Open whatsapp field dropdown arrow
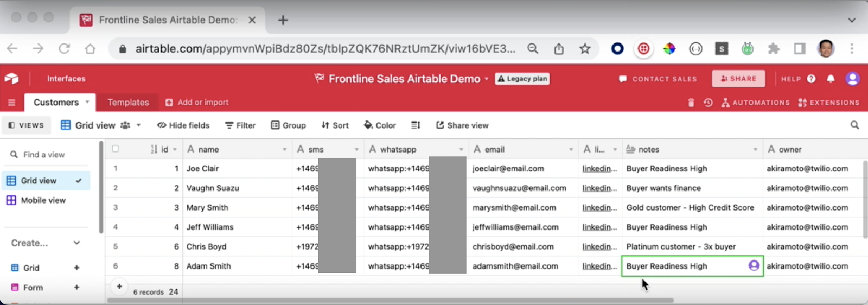 pyautogui.click(x=461, y=149)
